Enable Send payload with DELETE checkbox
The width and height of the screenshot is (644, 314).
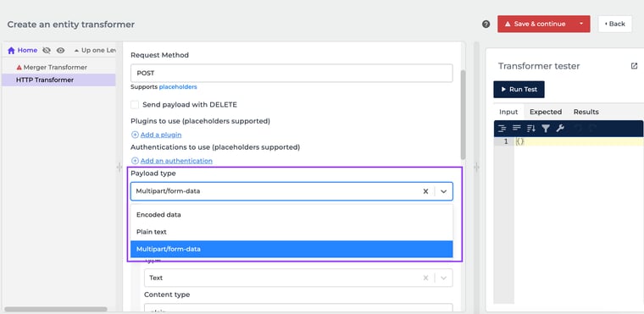(135, 105)
